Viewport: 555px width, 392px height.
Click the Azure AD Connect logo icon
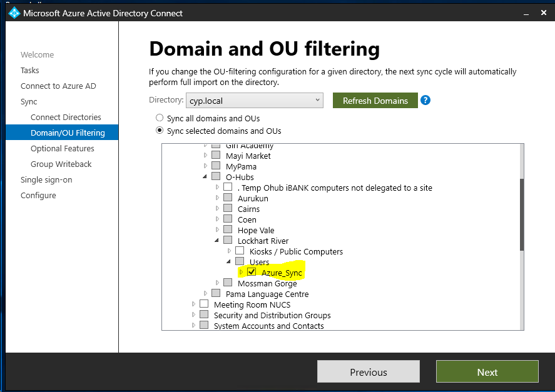[14, 13]
